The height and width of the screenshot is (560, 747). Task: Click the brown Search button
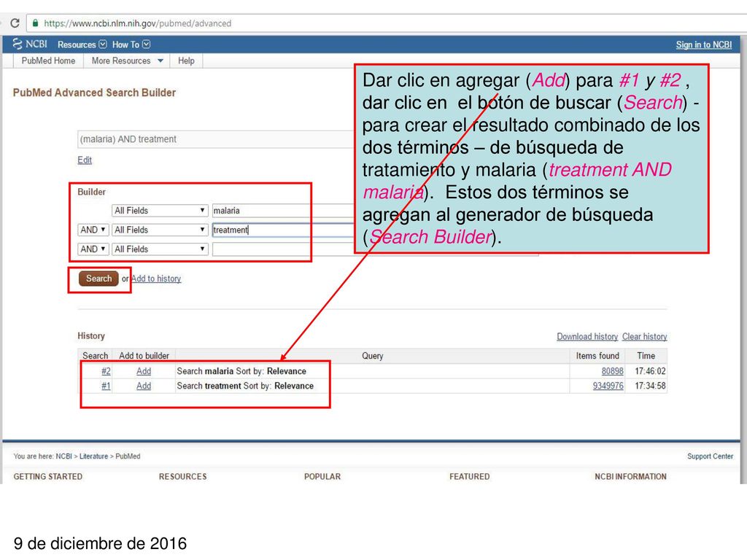[98, 279]
